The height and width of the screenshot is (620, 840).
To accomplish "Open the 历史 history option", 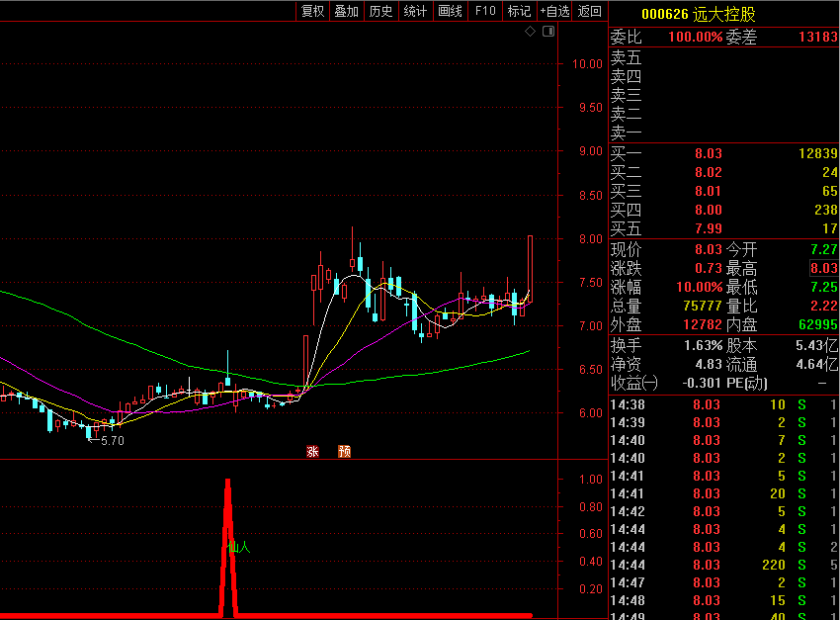I will (380, 11).
